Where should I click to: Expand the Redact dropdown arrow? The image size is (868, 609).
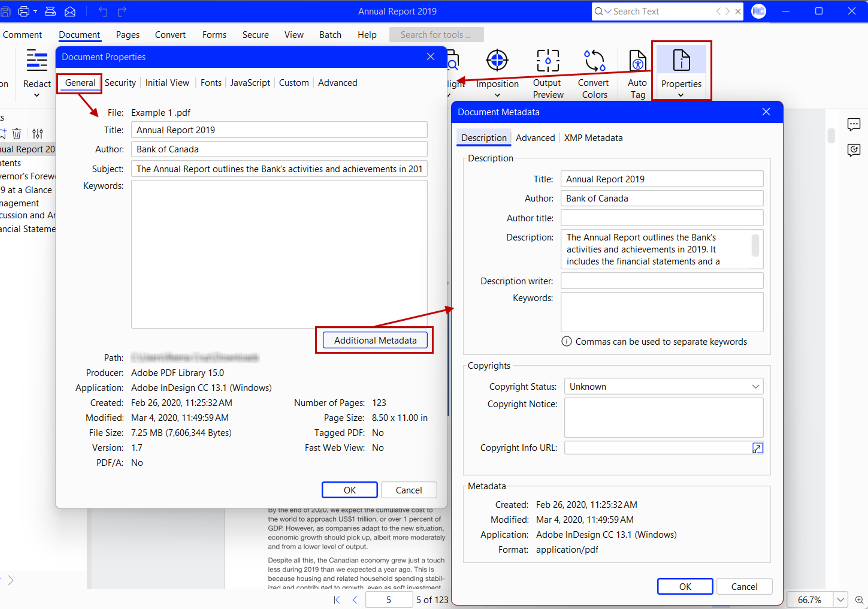(x=37, y=95)
